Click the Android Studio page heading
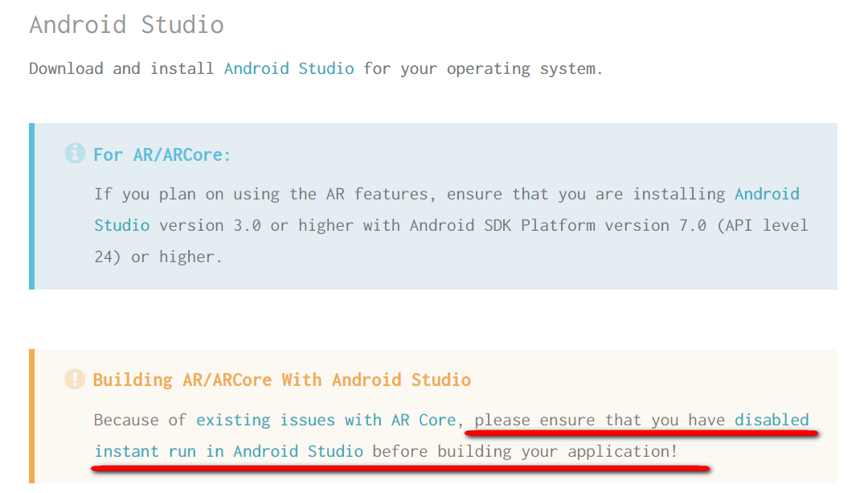The image size is (868, 493). point(127,25)
